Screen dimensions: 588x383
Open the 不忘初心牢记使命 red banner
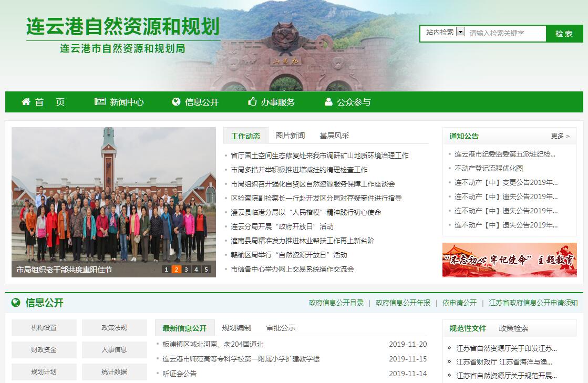[509, 260]
